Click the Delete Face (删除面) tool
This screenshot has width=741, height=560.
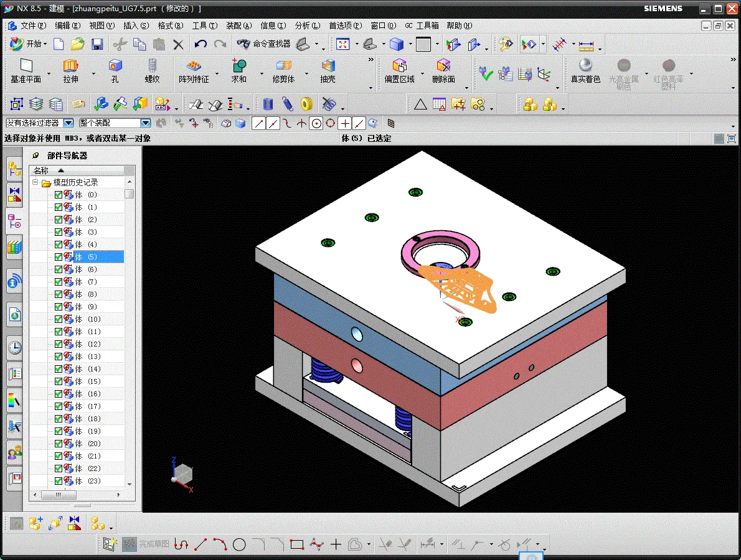point(443,72)
